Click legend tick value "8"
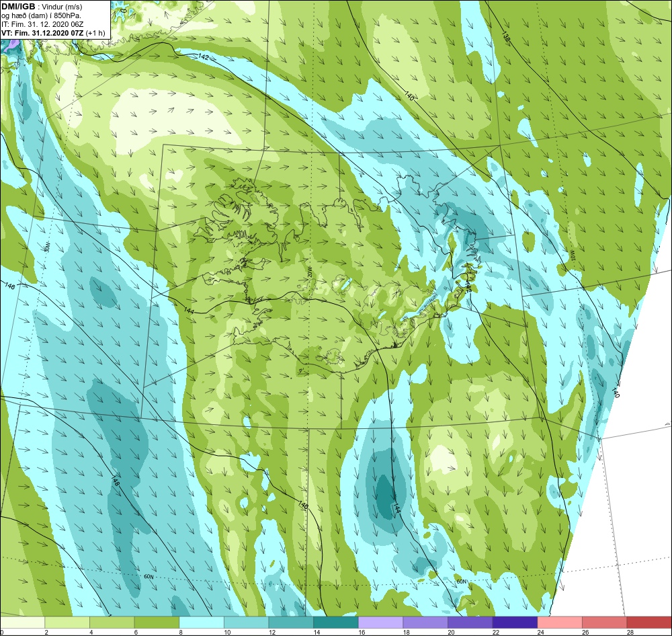672x636 pixels. (x=179, y=632)
